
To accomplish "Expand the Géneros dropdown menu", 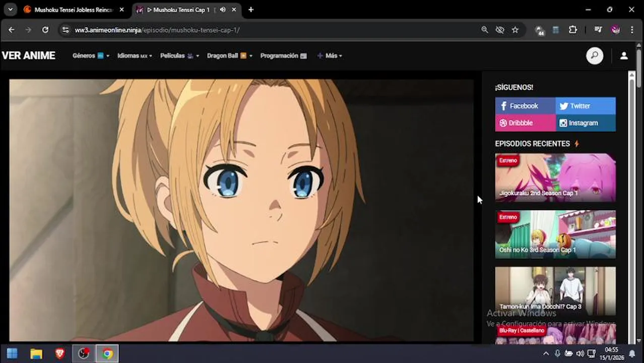I will pyautogui.click(x=91, y=55).
